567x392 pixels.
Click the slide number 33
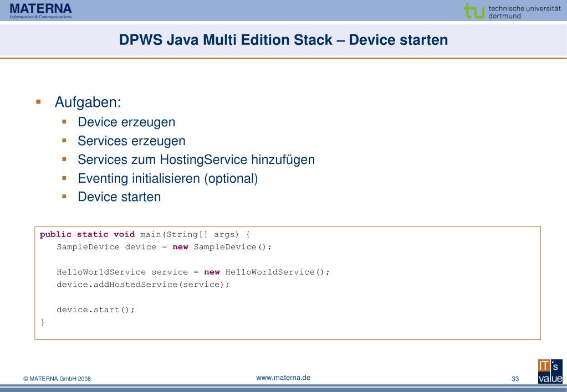tap(515, 379)
